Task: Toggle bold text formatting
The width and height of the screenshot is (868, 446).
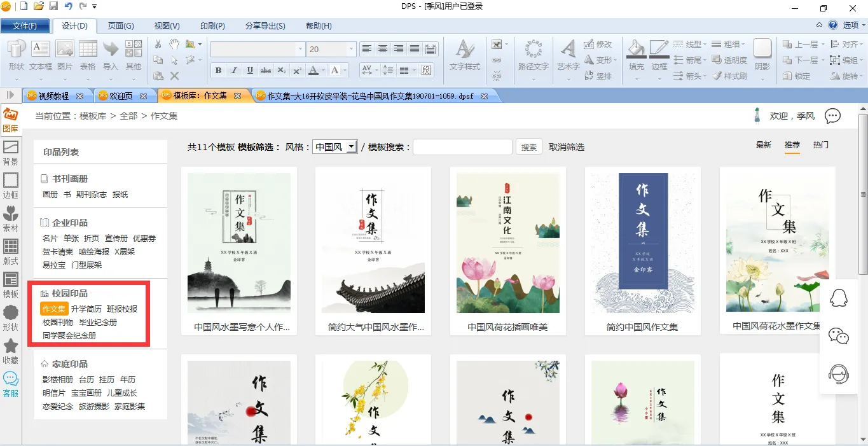Action: [219, 71]
